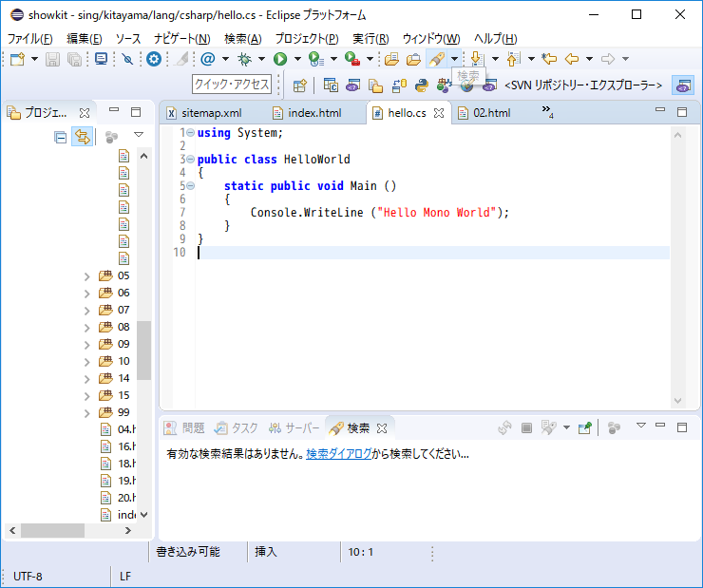
Task: Click the クイック・アクセス input field
Action: [232, 85]
